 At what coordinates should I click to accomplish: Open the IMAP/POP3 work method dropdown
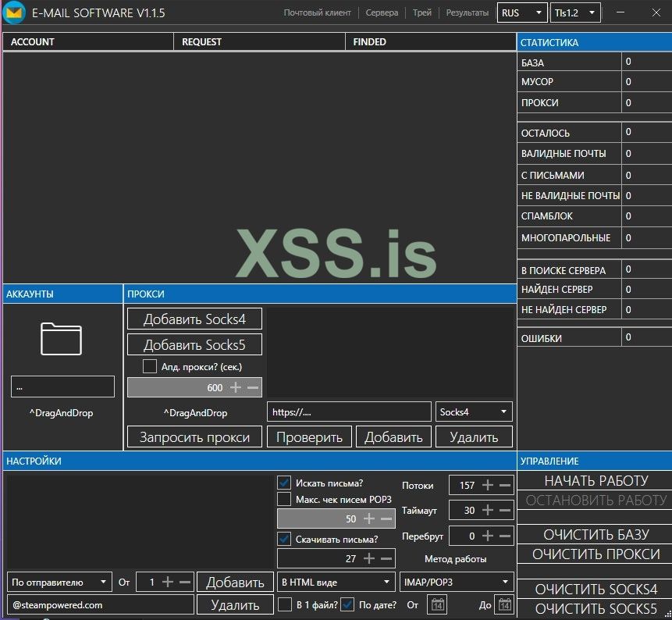point(456,582)
